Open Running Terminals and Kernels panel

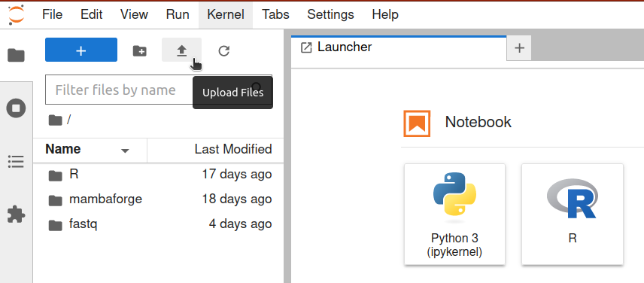16,108
